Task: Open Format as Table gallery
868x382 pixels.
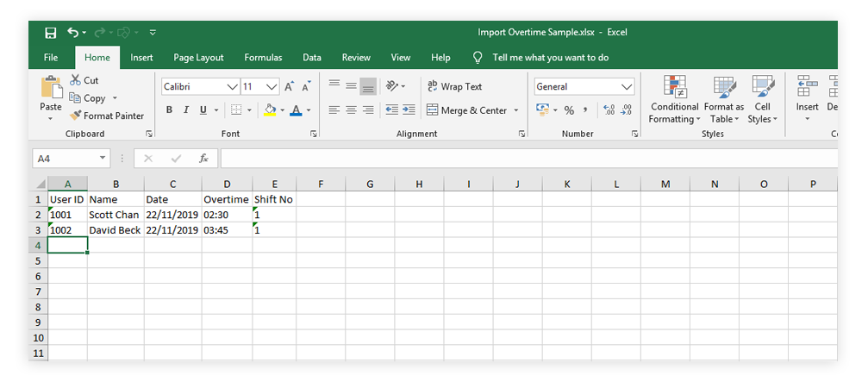Action: [724, 100]
